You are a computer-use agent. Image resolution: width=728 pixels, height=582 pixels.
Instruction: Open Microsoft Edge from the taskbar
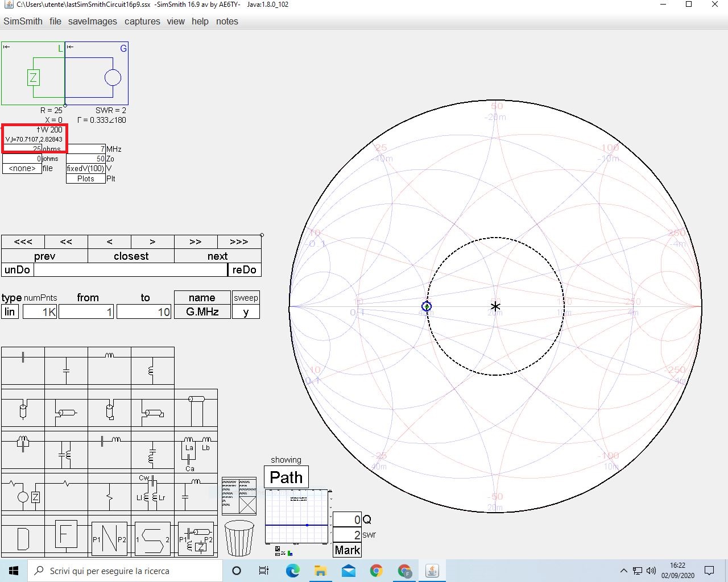pyautogui.click(x=292, y=571)
